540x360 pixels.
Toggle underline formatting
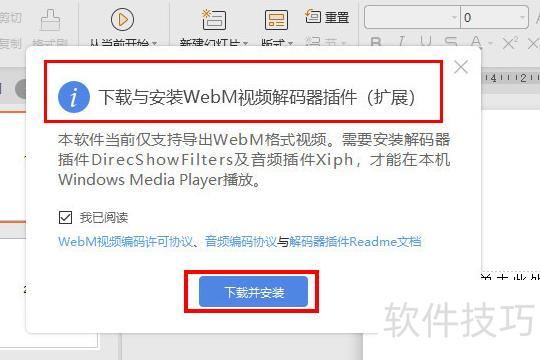(426, 42)
